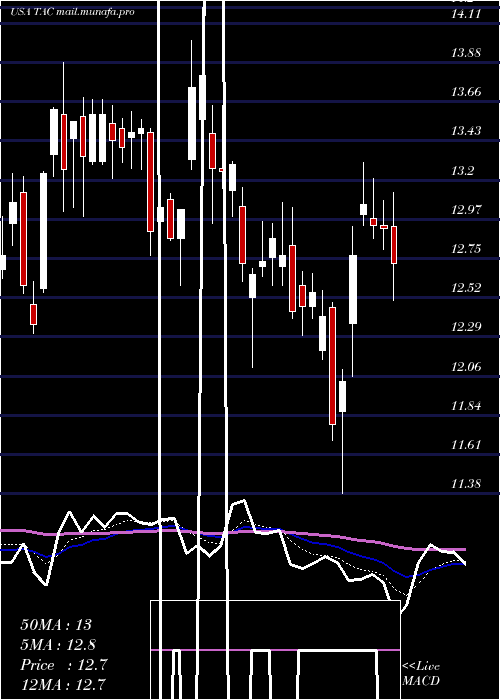The image size is (500, 700).
Task: Select the 14.11 price axis label
Action: click(x=466, y=14)
